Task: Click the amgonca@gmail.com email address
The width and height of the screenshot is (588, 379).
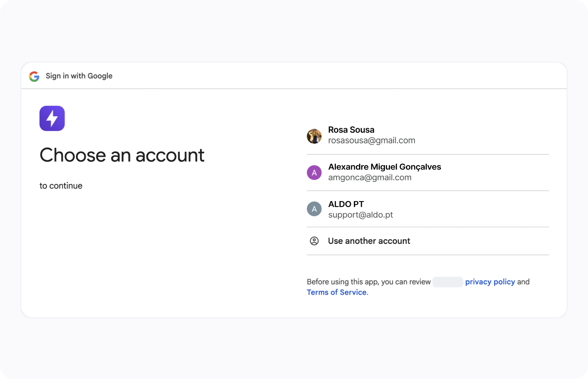Action: coord(370,178)
